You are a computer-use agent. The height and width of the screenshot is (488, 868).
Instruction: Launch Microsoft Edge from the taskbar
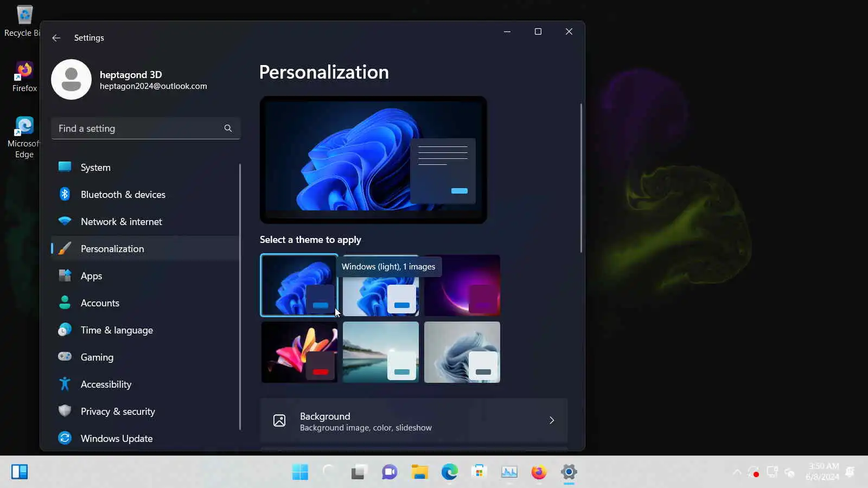[449, 472]
